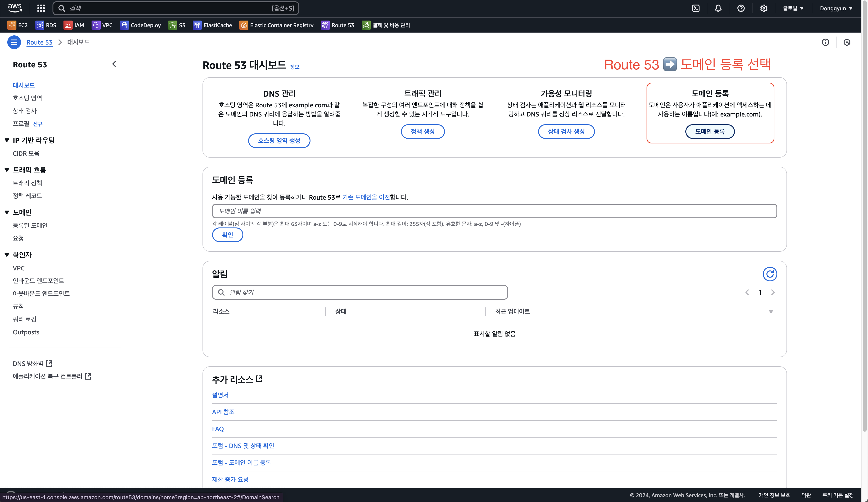The width and height of the screenshot is (868, 502).
Task: Open the Donggyun account dropdown
Action: click(x=836, y=8)
